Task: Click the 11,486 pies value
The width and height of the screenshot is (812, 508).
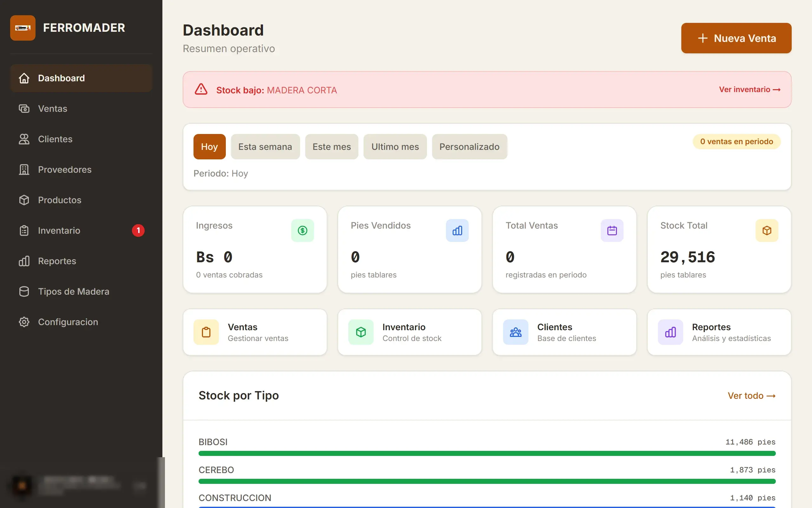Action: (750, 442)
